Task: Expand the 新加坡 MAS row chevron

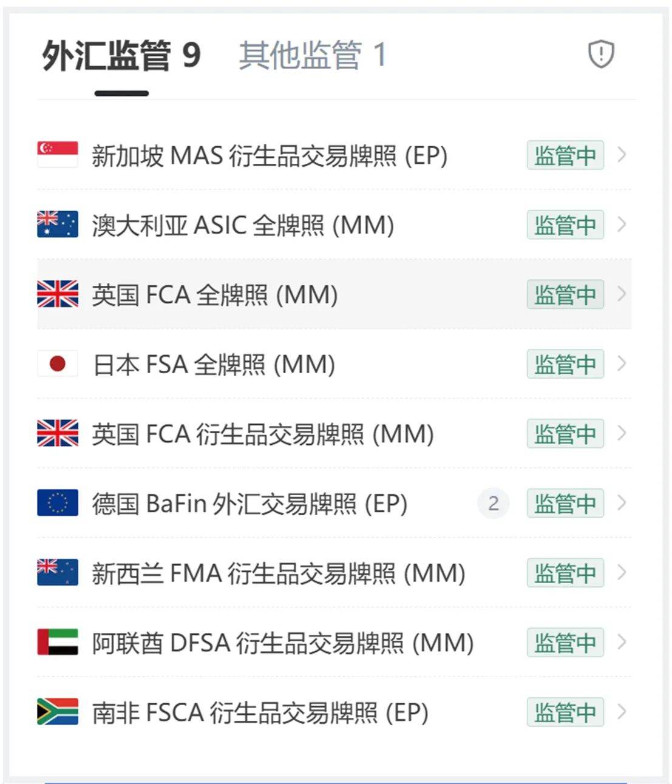Action: coord(622,155)
